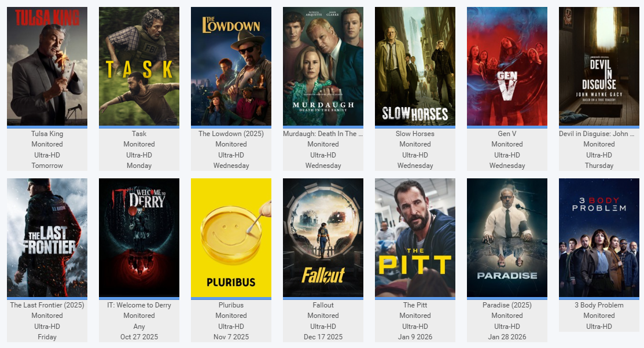Open the Fallout title link
The width and height of the screenshot is (644, 348).
[x=323, y=305]
